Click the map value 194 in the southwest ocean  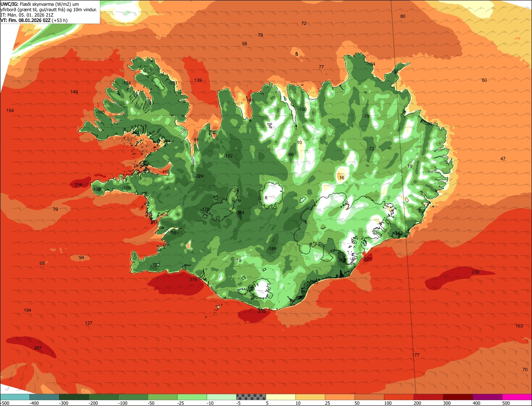pos(27,311)
